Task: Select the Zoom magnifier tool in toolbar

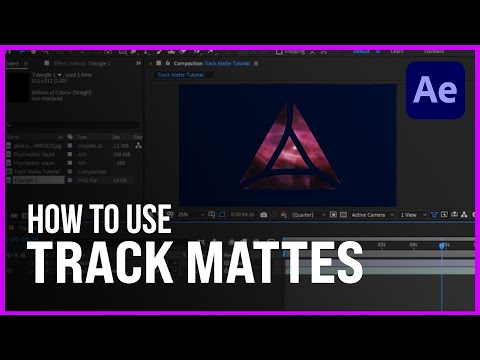Action: click(45, 52)
